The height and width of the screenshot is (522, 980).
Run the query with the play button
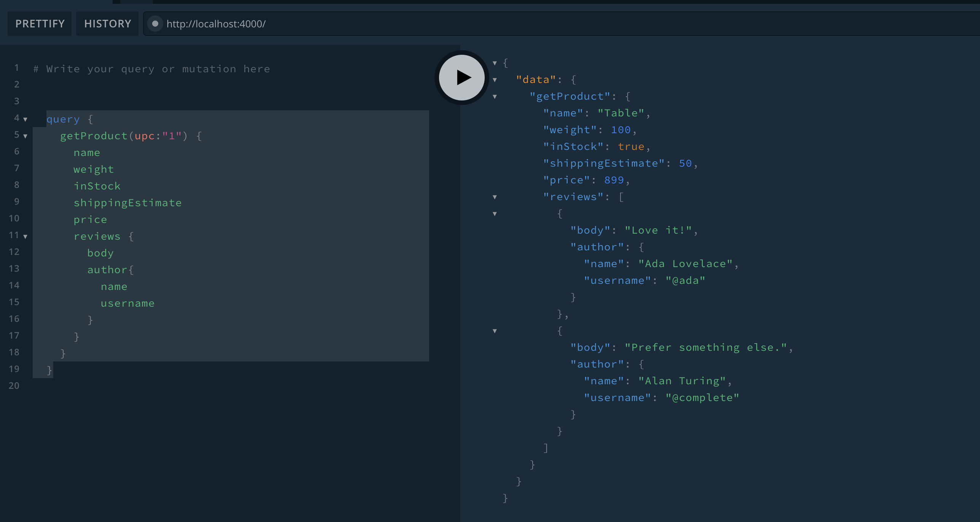click(x=461, y=78)
